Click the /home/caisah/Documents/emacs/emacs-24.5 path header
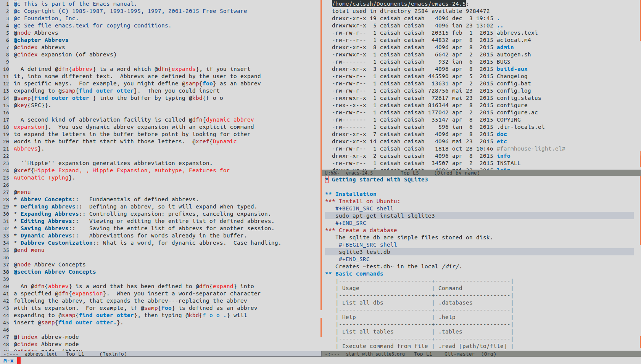 (399, 4)
